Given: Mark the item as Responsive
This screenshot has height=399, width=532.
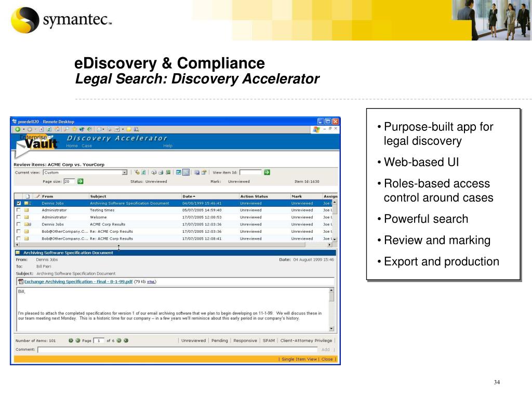Looking at the screenshot, I should click(x=245, y=340).
